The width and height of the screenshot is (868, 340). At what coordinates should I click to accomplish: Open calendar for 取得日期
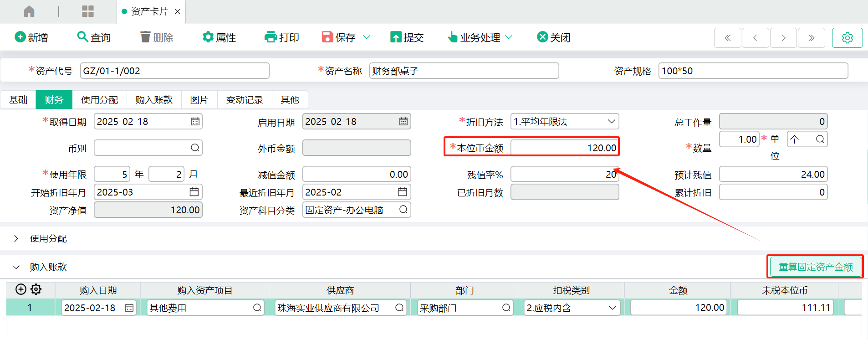tap(195, 122)
